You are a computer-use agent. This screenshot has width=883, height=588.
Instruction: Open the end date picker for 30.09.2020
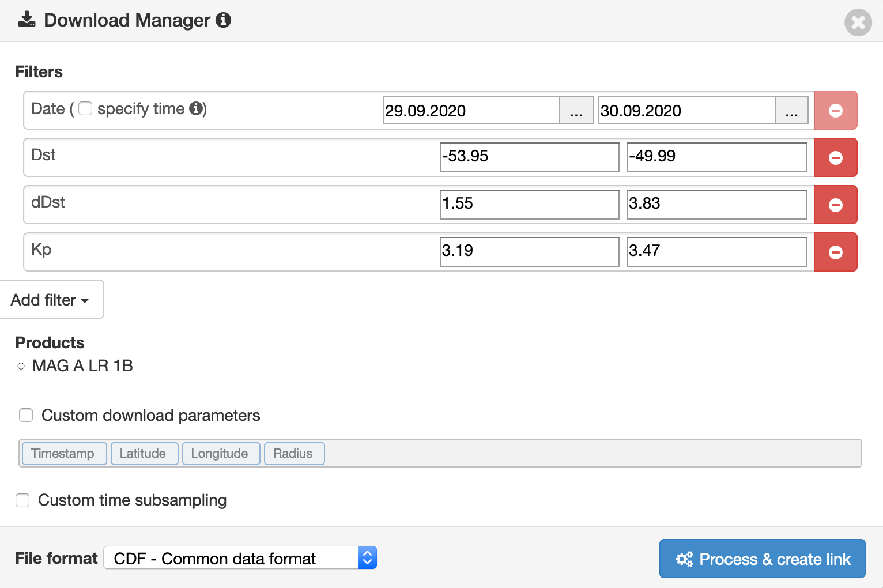click(791, 110)
